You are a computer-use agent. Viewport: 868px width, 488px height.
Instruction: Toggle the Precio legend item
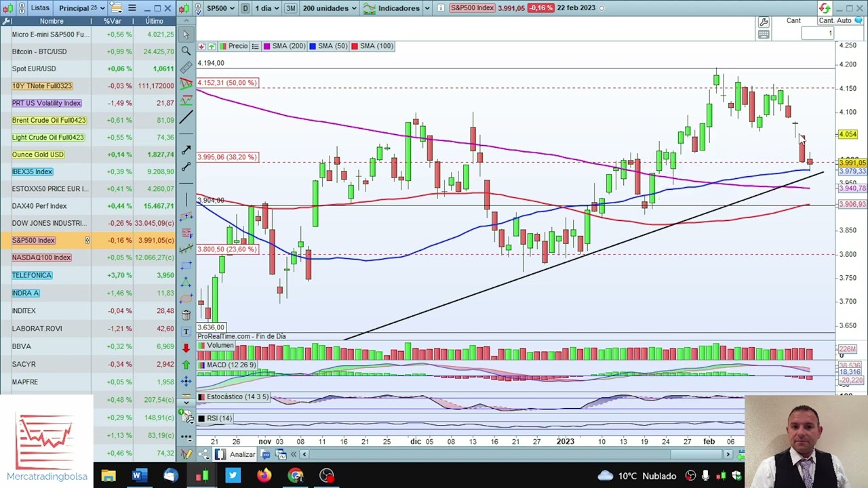[x=233, y=46]
